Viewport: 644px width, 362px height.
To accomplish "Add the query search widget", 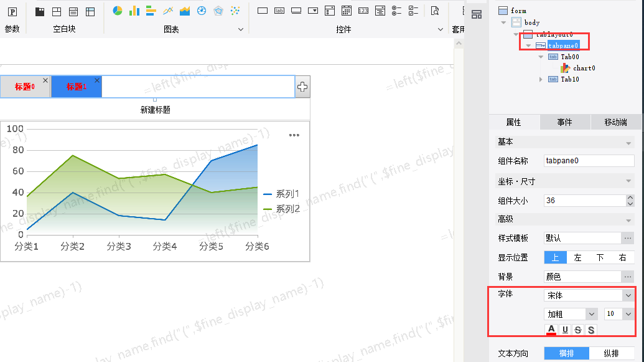I will (x=435, y=11).
